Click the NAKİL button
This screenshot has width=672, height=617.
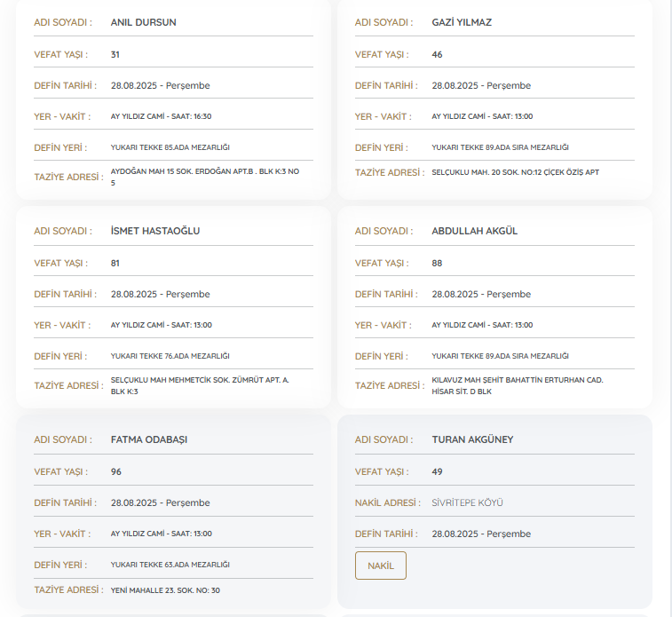pyautogui.click(x=380, y=566)
